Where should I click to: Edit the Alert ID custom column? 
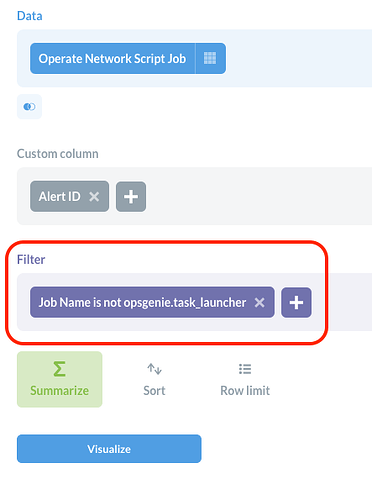(x=59, y=196)
